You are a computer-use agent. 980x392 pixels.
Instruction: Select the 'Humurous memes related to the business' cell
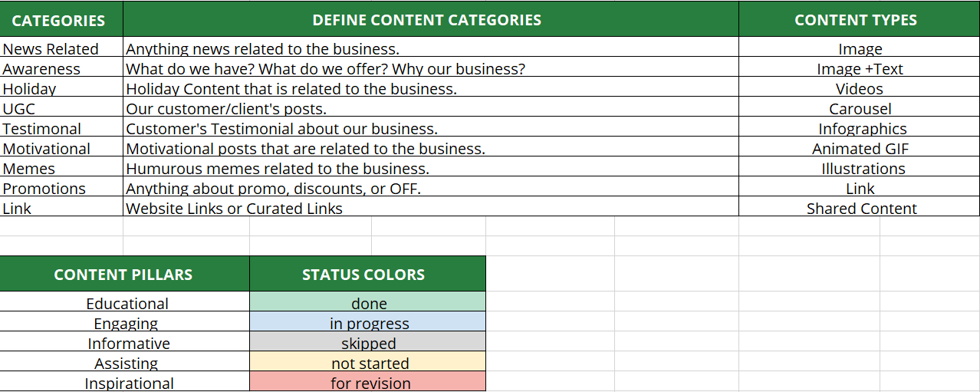(278, 168)
